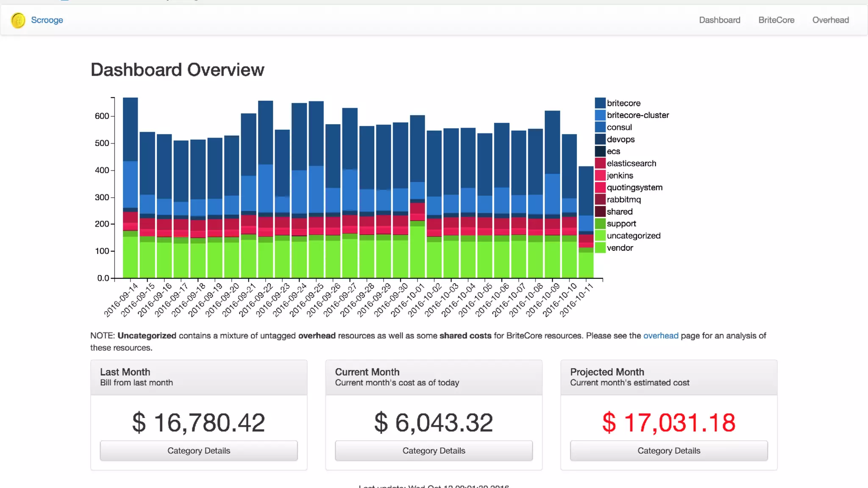Click the britecore-cluster legend color swatch
The width and height of the screenshot is (868, 488).
pyautogui.click(x=600, y=115)
